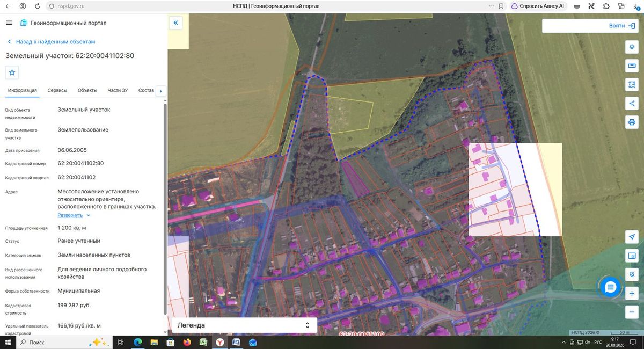644x349 pixels.
Task: Click the area value 1 200 кв. м
Action: tap(71, 228)
